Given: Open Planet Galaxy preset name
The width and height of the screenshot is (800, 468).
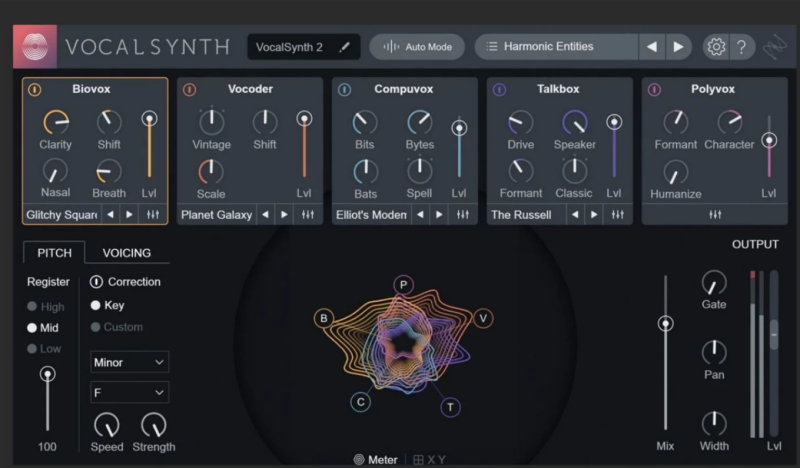Looking at the screenshot, I should tap(217, 215).
